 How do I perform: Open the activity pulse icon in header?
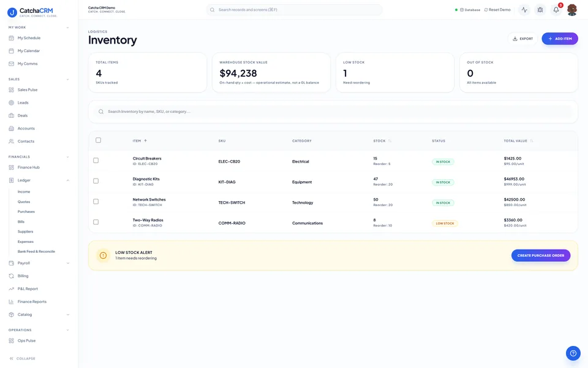point(524,10)
